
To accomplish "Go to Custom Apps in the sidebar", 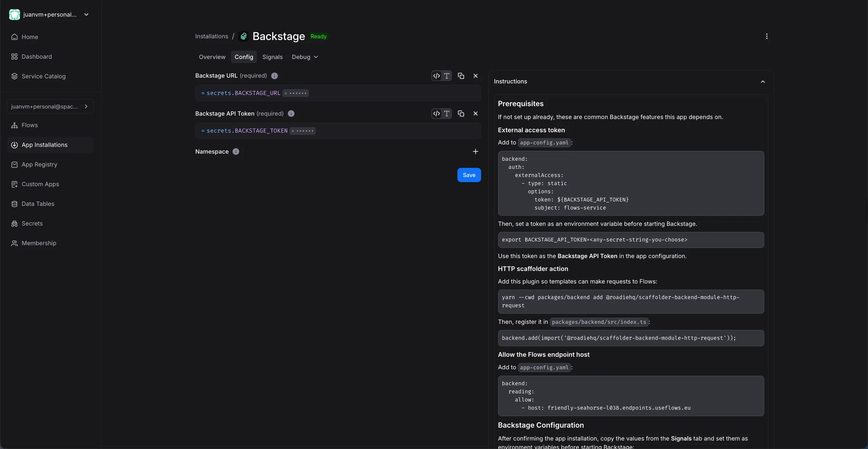I will [50, 184].
